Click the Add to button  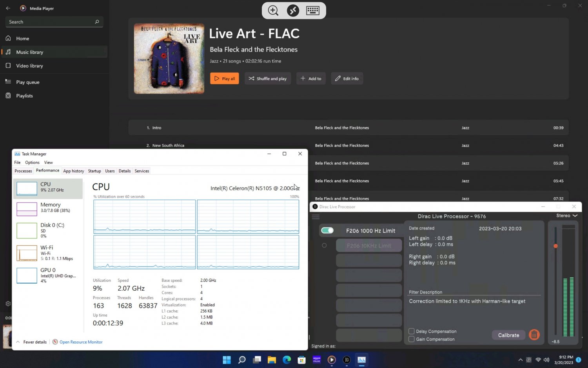click(311, 78)
